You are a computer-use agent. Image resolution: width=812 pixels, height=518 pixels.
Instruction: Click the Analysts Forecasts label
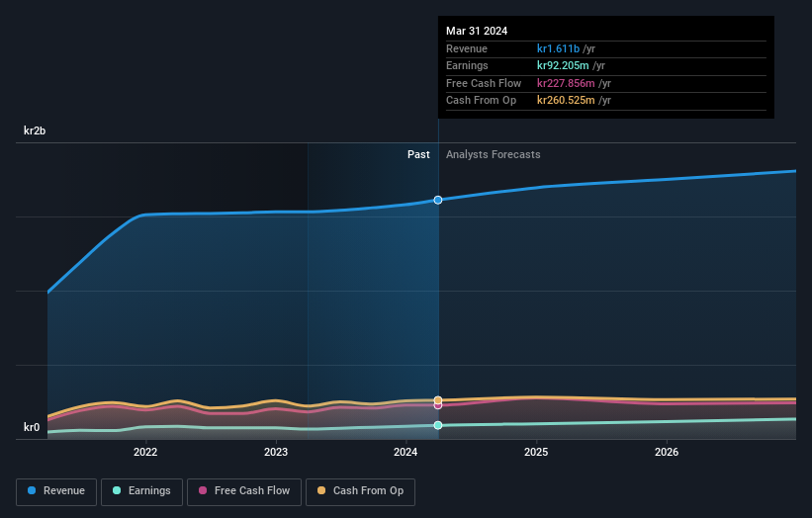(493, 155)
